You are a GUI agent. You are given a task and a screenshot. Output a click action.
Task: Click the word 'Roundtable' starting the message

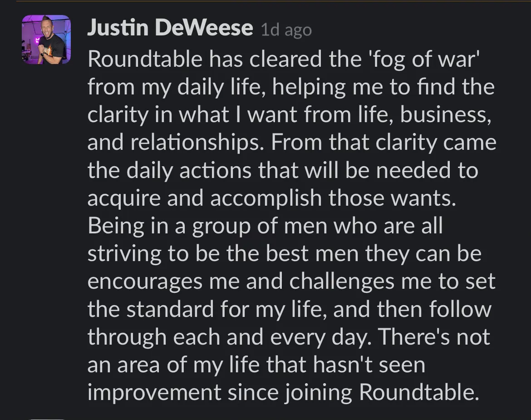click(145, 59)
